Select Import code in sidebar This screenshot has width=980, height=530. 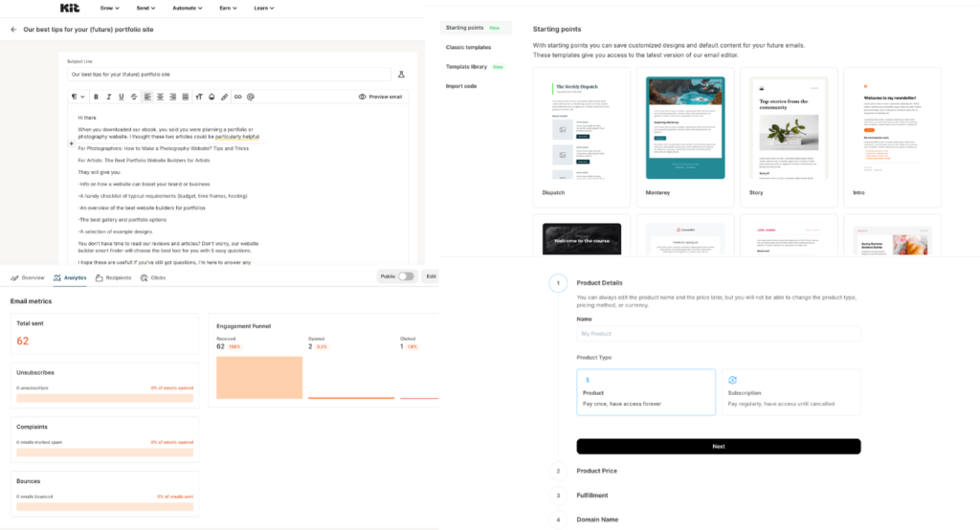[x=461, y=86]
